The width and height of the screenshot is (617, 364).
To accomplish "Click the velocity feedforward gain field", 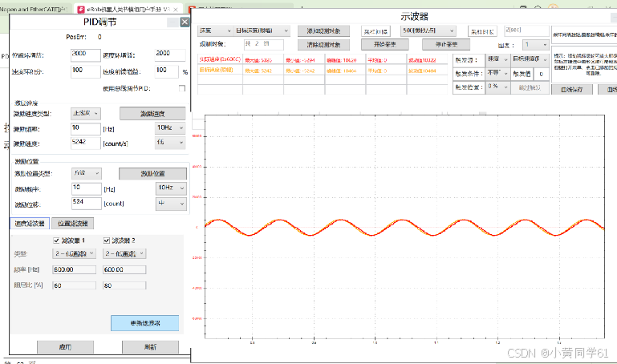I will (167, 71).
